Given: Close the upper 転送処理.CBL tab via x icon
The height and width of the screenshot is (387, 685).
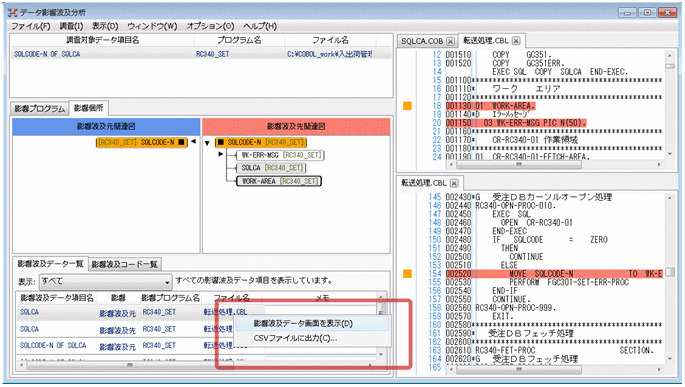Looking at the screenshot, I should [x=516, y=41].
